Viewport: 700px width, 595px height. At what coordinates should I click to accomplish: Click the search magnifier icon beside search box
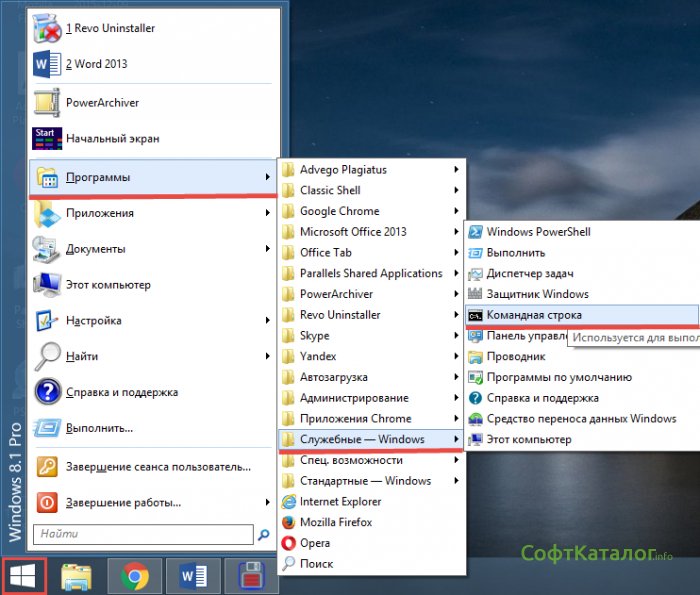pos(264,535)
